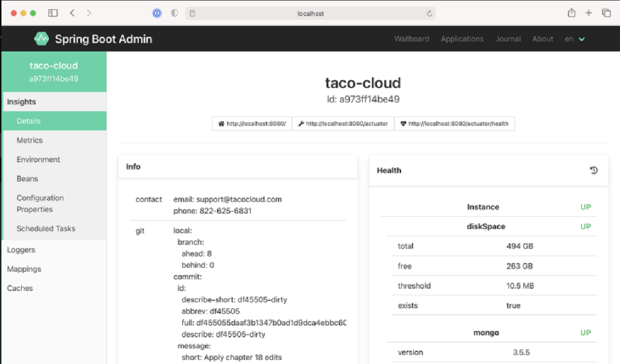Image resolution: width=620 pixels, height=364 pixels.
Task: Toggle the Safari sidebar button
Action: click(x=53, y=13)
